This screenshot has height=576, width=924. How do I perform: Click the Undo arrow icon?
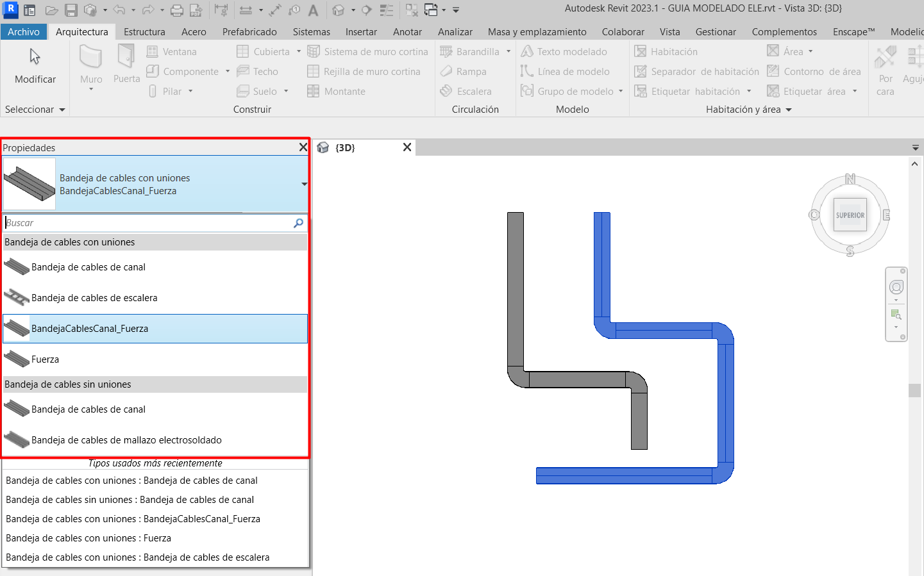point(119,10)
